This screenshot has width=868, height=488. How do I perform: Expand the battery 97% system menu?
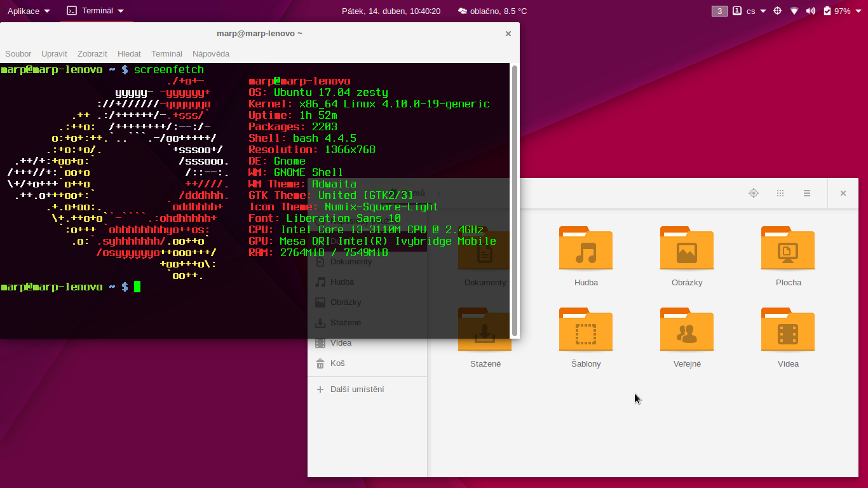842,11
